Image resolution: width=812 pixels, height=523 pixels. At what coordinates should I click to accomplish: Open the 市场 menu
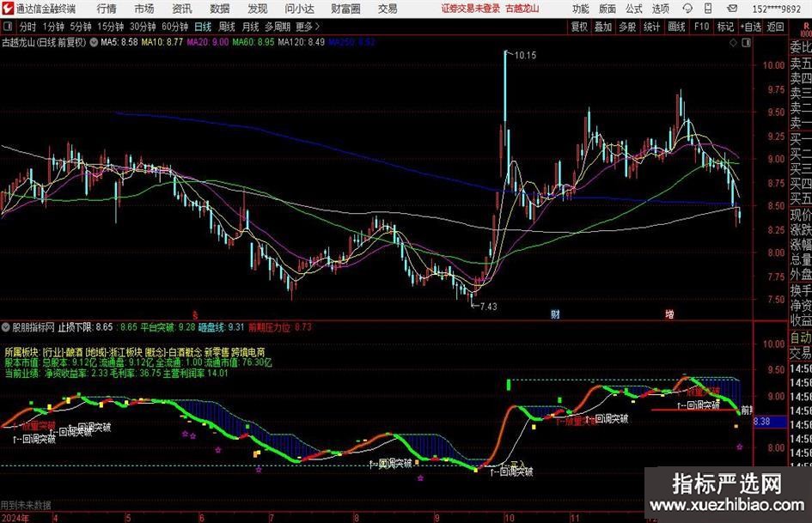tap(144, 9)
